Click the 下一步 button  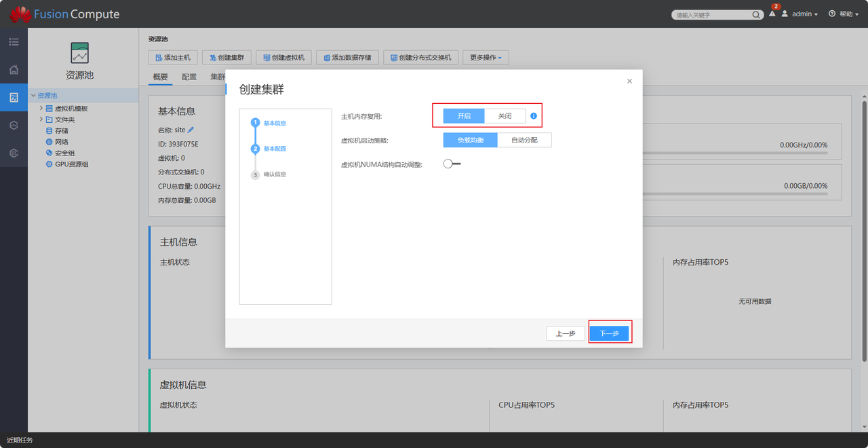(609, 333)
